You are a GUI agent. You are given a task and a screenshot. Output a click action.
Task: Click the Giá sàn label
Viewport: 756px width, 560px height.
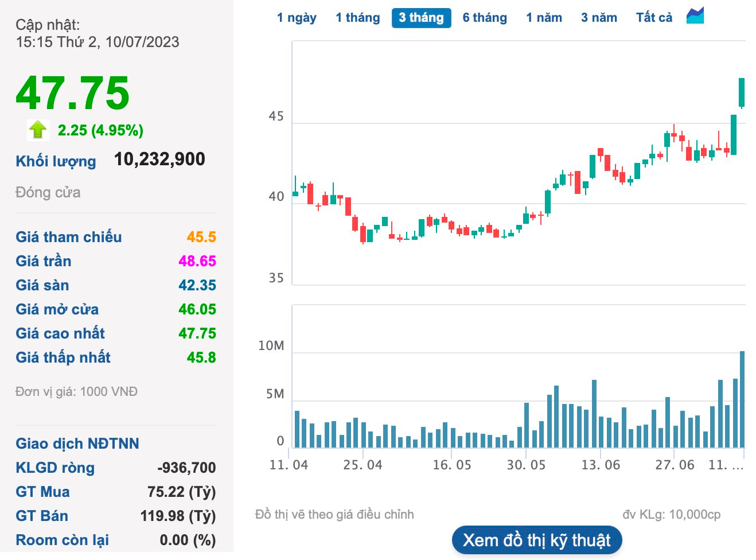tap(42, 285)
